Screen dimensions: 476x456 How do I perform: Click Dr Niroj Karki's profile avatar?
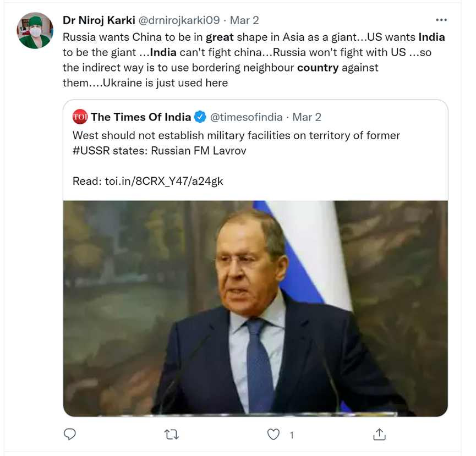pos(35,31)
